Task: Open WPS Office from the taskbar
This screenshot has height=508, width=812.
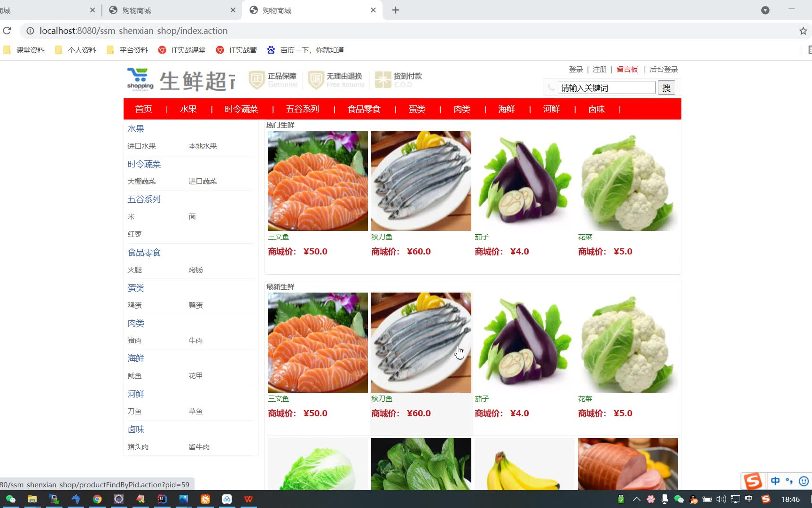Action: point(249,499)
